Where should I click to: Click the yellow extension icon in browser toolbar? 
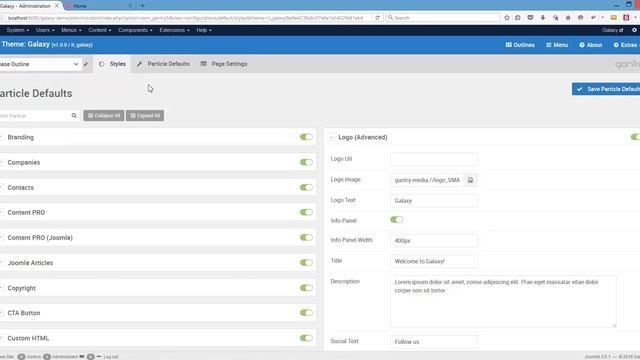613,18
